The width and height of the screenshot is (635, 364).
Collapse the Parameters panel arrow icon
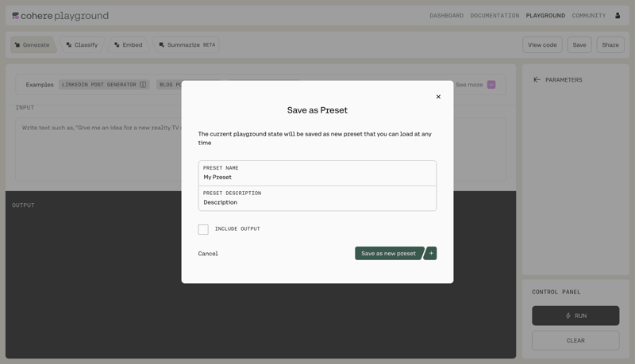pyautogui.click(x=537, y=79)
